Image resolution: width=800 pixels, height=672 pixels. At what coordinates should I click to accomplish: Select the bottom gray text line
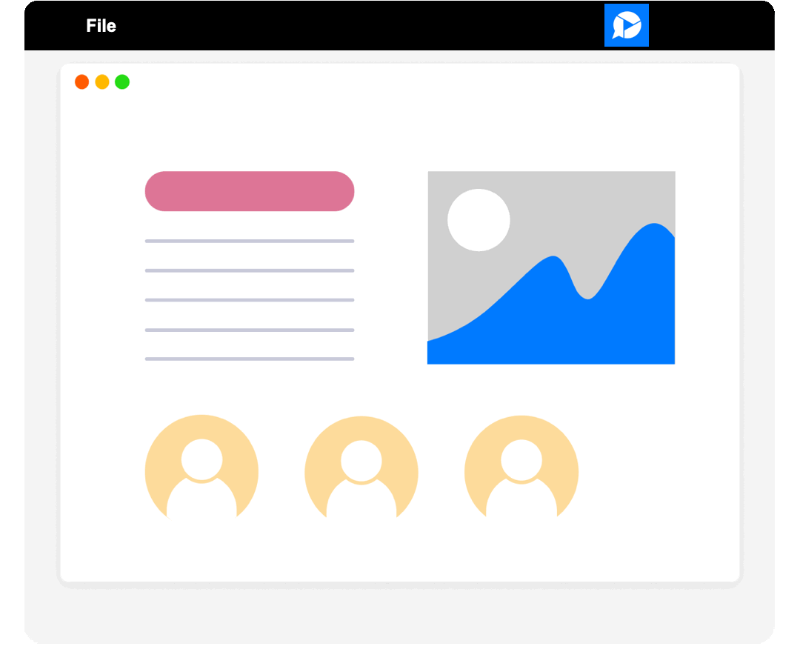[249, 359]
